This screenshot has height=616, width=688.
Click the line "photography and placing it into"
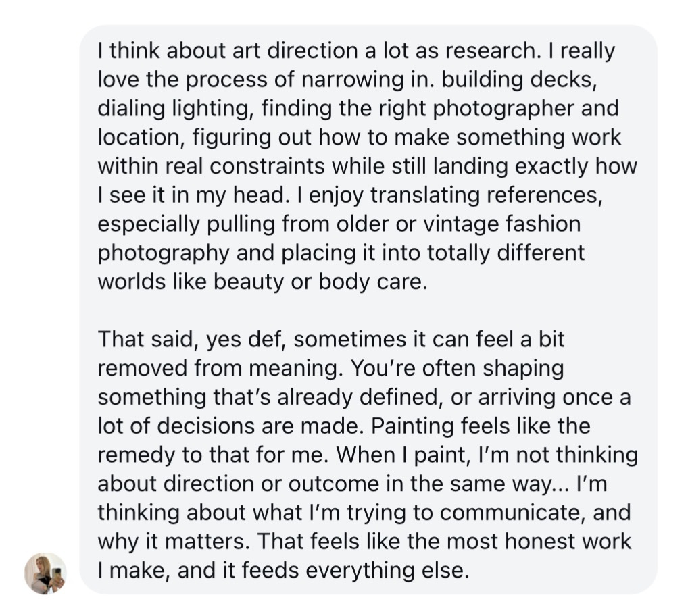pos(341,252)
